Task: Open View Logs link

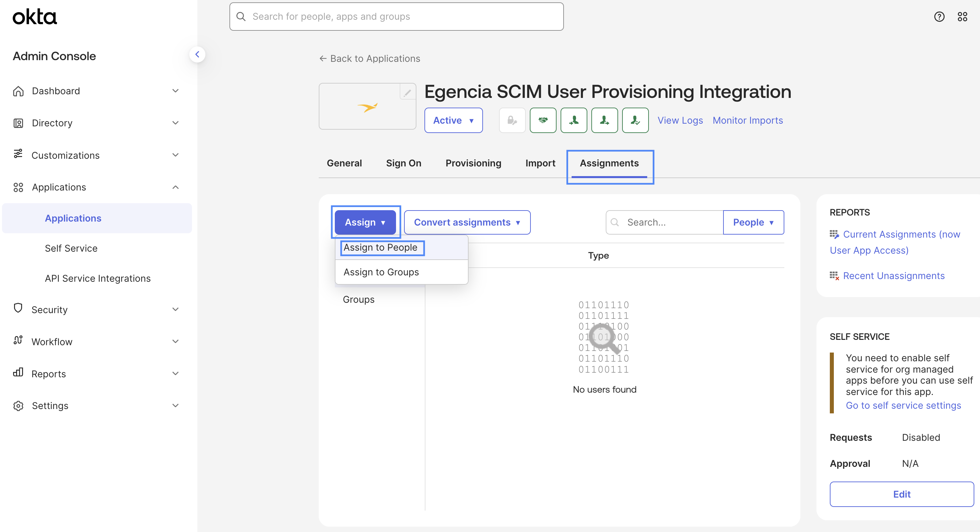Action: 680,120
